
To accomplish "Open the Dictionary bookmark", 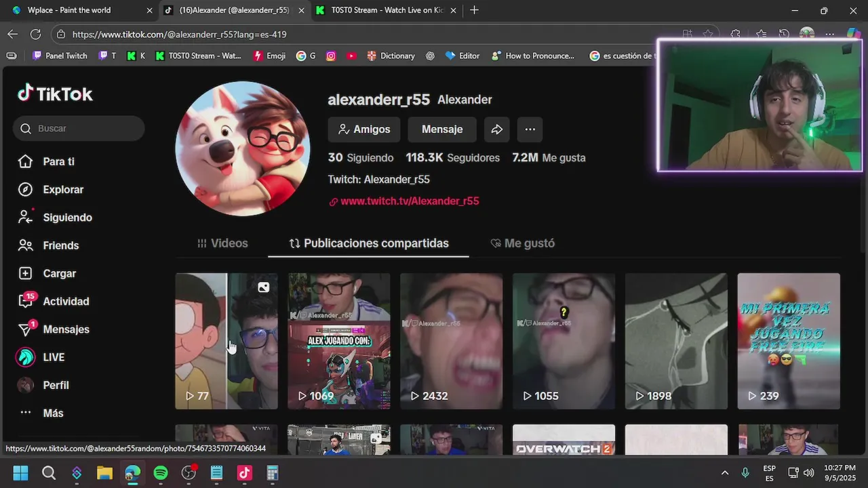I will 391,56.
